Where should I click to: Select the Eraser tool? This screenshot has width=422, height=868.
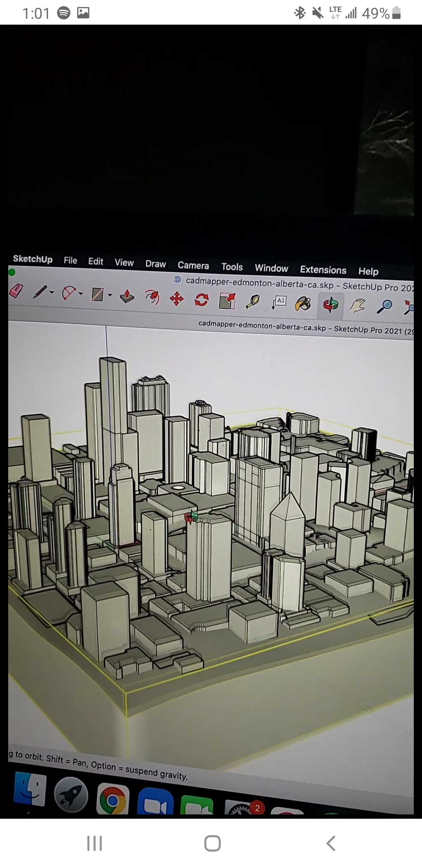[16, 291]
